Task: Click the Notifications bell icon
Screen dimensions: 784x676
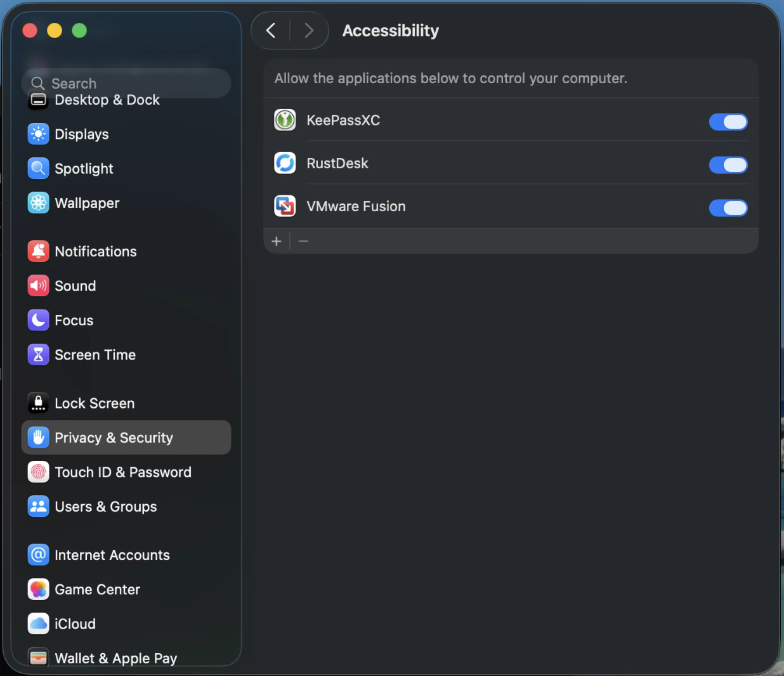Action: pyautogui.click(x=39, y=251)
